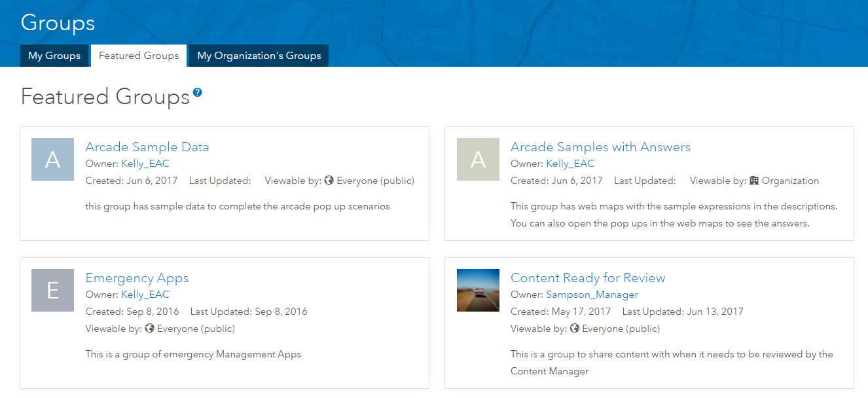Click Kelly_EAC owner of Arcade Samples with Answers
868x398 pixels.
[x=570, y=164]
